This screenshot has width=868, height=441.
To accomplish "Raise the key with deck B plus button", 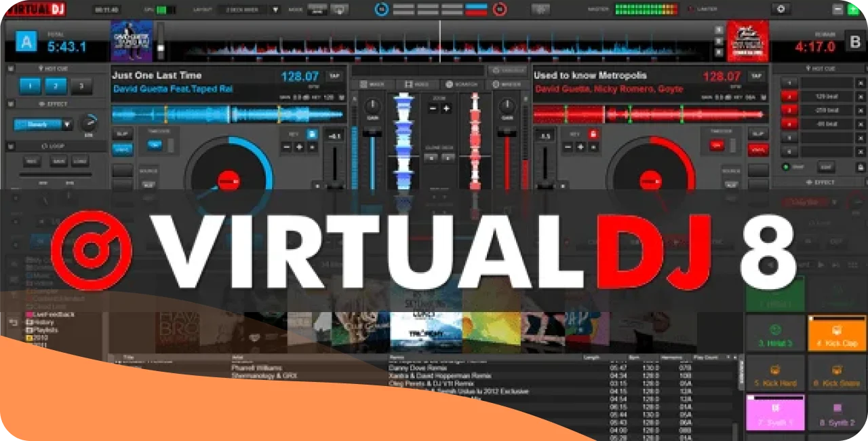I will click(580, 147).
